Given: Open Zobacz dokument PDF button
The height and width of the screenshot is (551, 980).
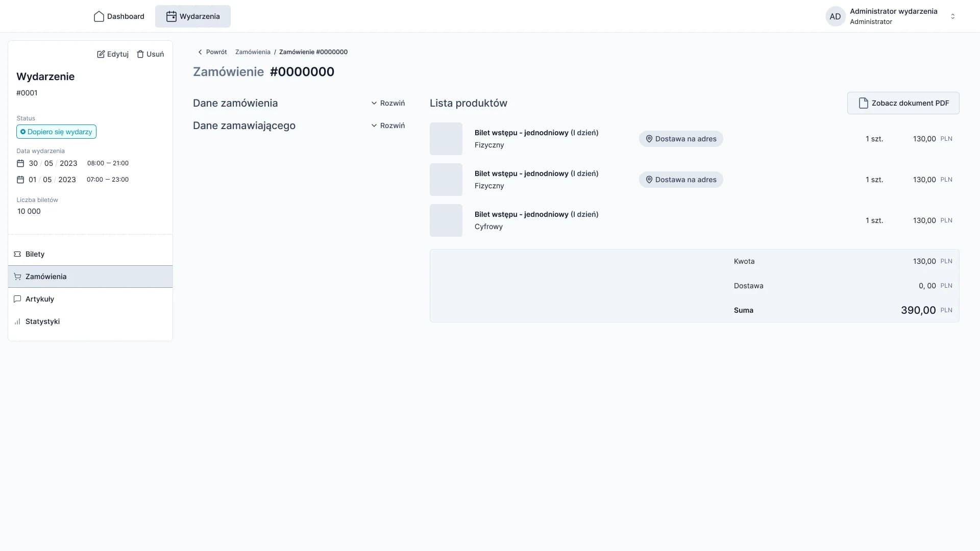Looking at the screenshot, I should pyautogui.click(x=903, y=103).
